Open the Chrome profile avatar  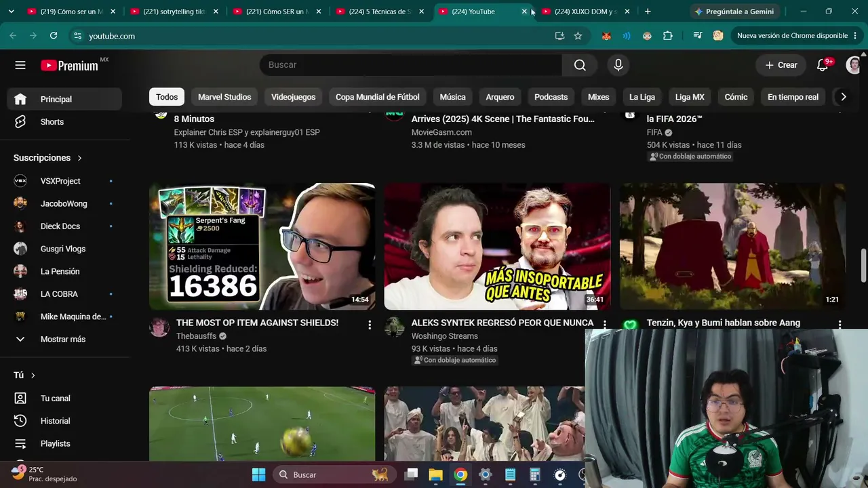click(718, 36)
